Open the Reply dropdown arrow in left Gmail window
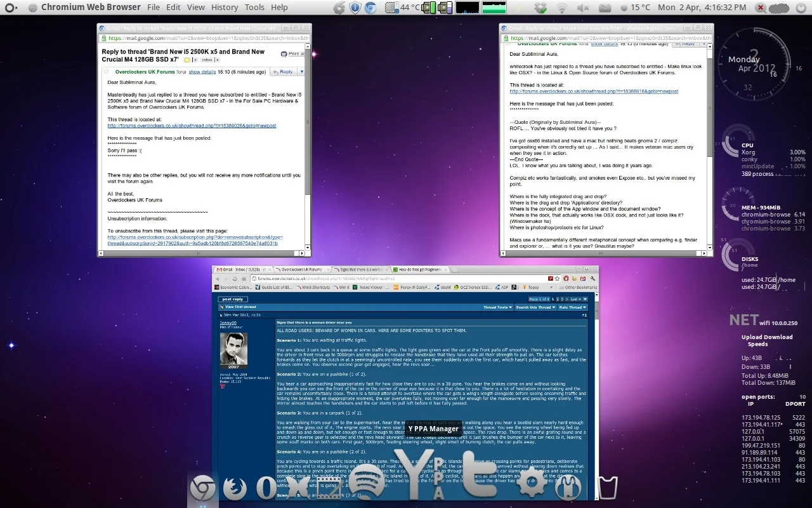Viewport: 812px width, 508px height. [x=301, y=72]
